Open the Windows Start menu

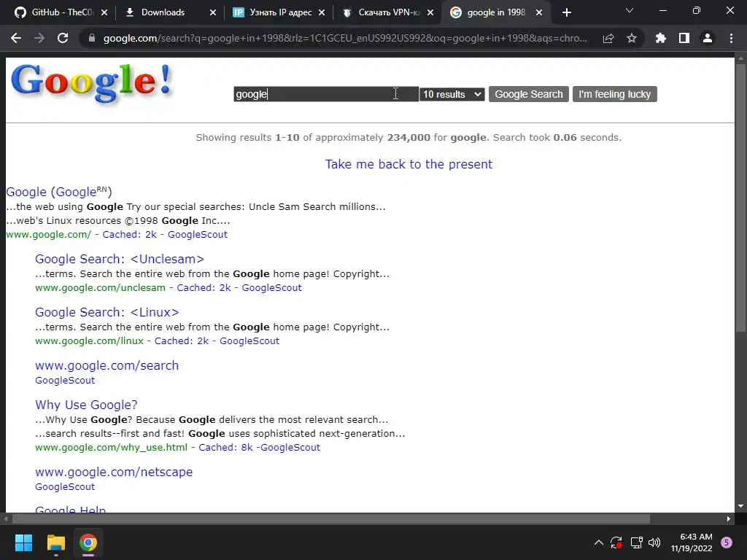click(x=23, y=542)
